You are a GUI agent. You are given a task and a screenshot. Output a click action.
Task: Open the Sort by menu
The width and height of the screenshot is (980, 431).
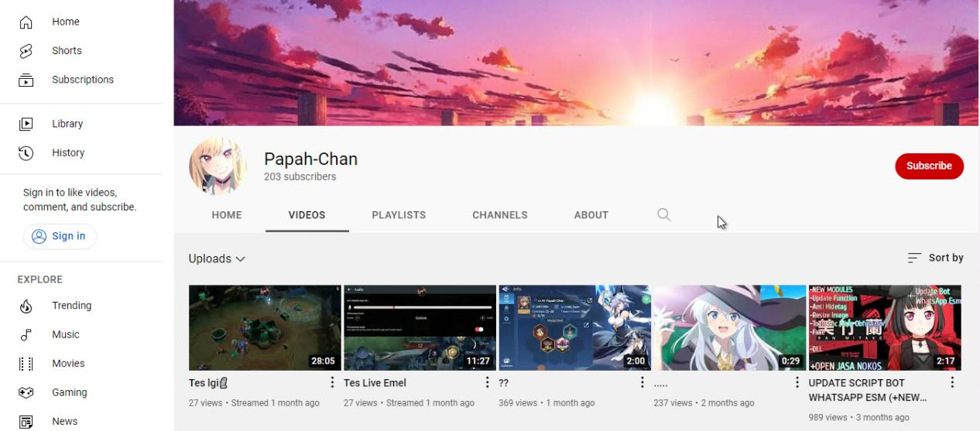(935, 258)
